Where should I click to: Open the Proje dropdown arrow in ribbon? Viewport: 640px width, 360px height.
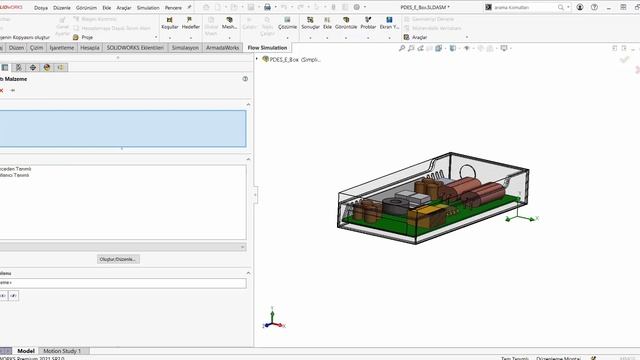[x=156, y=37]
